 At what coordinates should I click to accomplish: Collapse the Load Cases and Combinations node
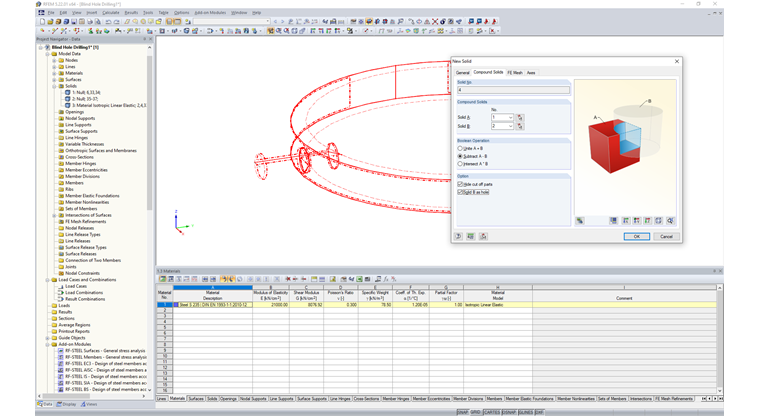coord(48,280)
